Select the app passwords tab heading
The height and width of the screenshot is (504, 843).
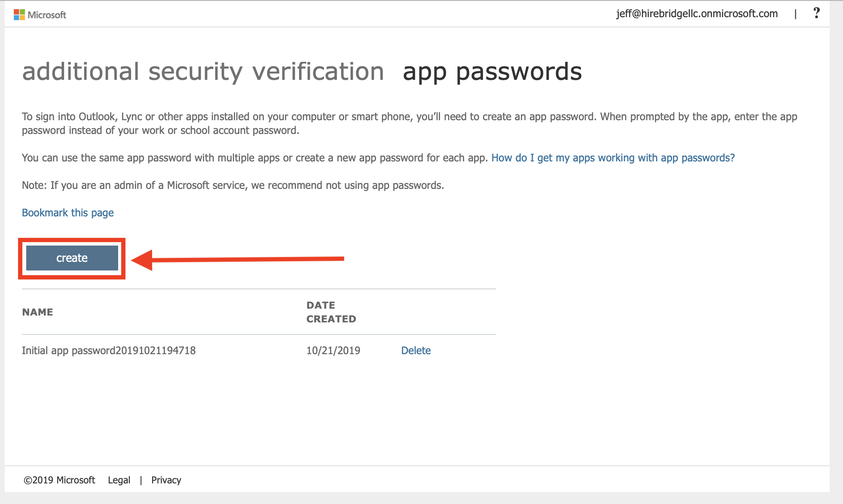pos(492,71)
